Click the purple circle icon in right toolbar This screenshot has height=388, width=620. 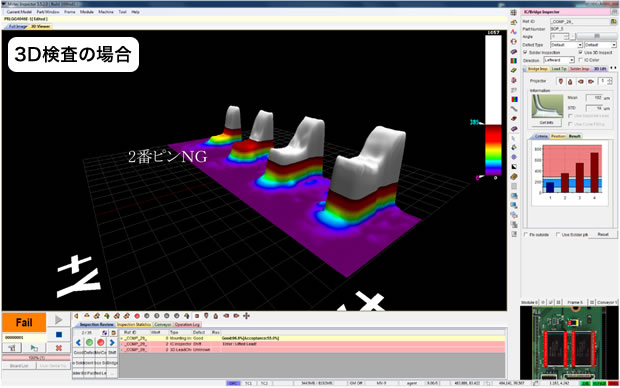514,157
